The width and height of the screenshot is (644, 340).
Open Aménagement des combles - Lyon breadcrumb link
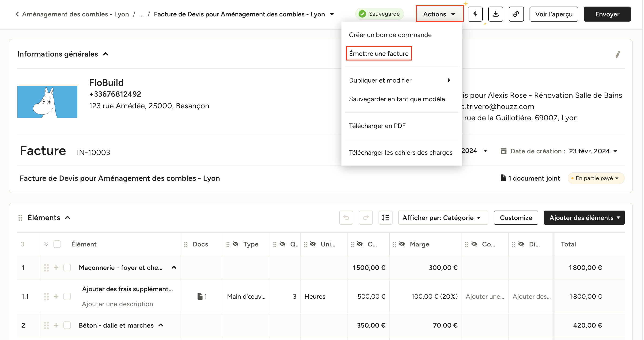tap(76, 14)
